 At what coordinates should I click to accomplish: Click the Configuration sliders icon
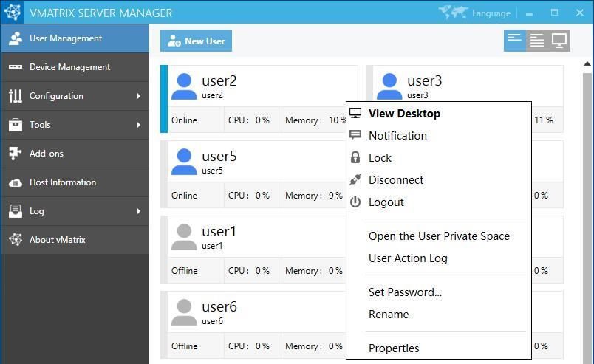pyautogui.click(x=16, y=96)
